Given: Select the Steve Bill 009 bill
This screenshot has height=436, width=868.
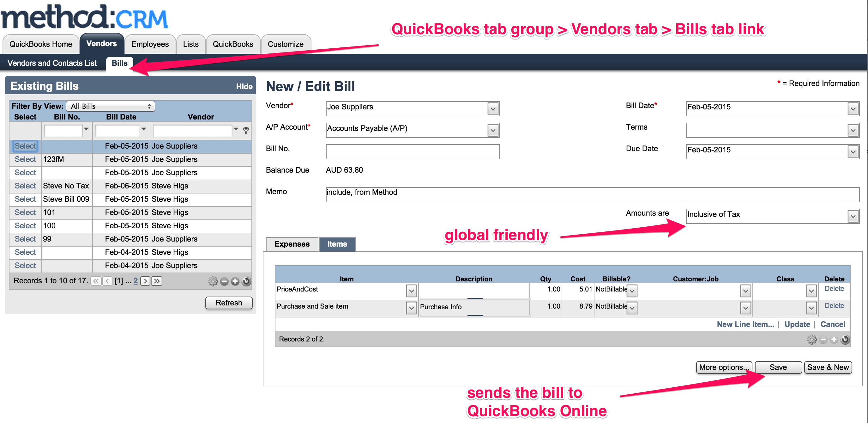Looking at the screenshot, I should pos(25,199).
